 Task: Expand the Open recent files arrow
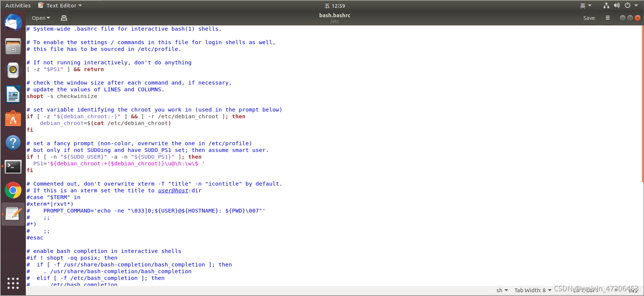(48, 18)
